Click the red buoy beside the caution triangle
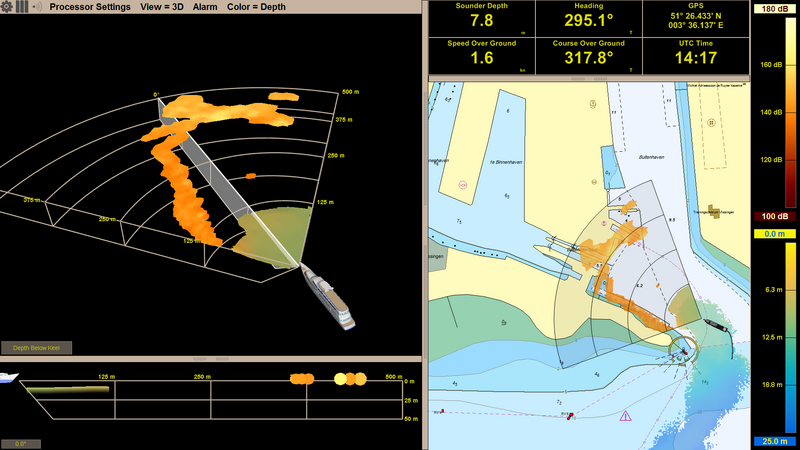The height and width of the screenshot is (450, 800). tap(570, 416)
